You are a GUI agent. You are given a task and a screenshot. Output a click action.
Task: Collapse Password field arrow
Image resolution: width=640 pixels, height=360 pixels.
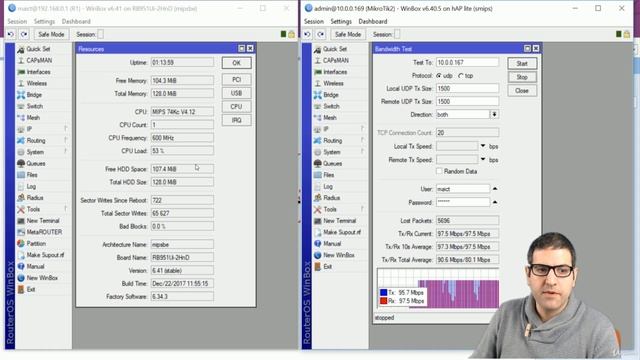[495, 202]
